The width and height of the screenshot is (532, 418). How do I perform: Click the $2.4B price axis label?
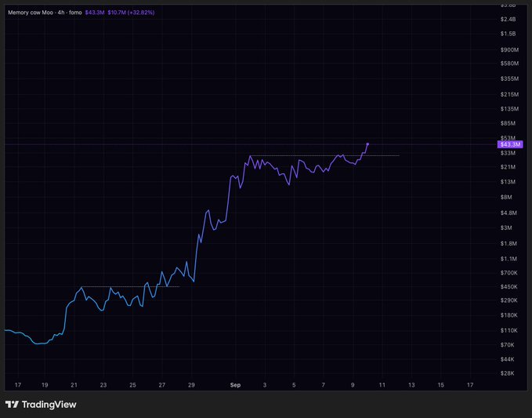[508, 19]
